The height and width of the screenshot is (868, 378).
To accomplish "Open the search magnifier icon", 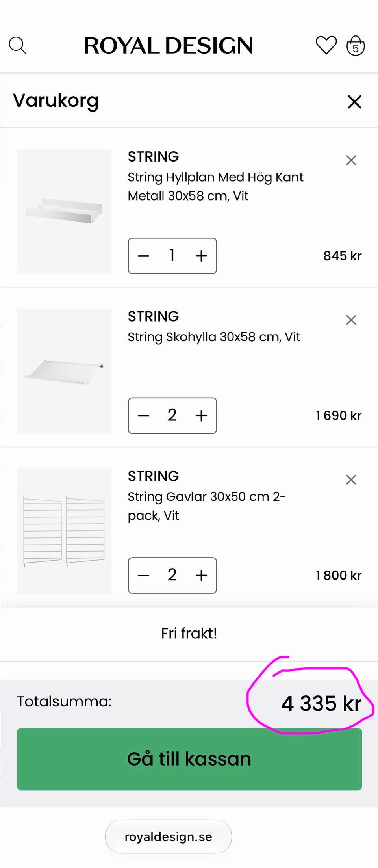I will pos(17,45).
